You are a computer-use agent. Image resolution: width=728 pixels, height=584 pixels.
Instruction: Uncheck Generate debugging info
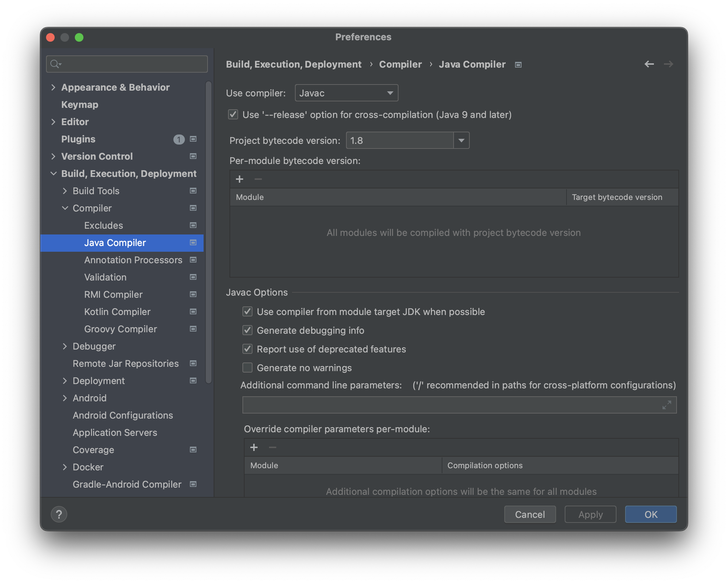[x=247, y=330]
